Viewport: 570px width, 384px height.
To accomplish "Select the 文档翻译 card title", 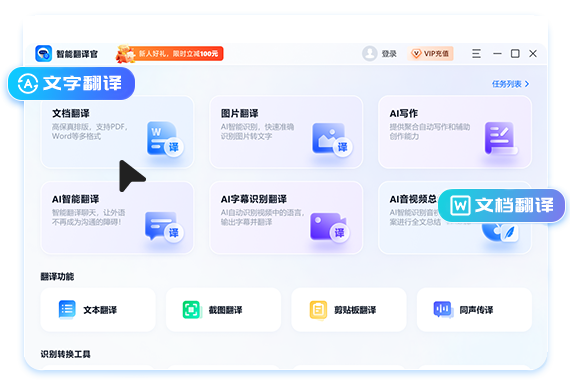I will pyautogui.click(x=71, y=113).
